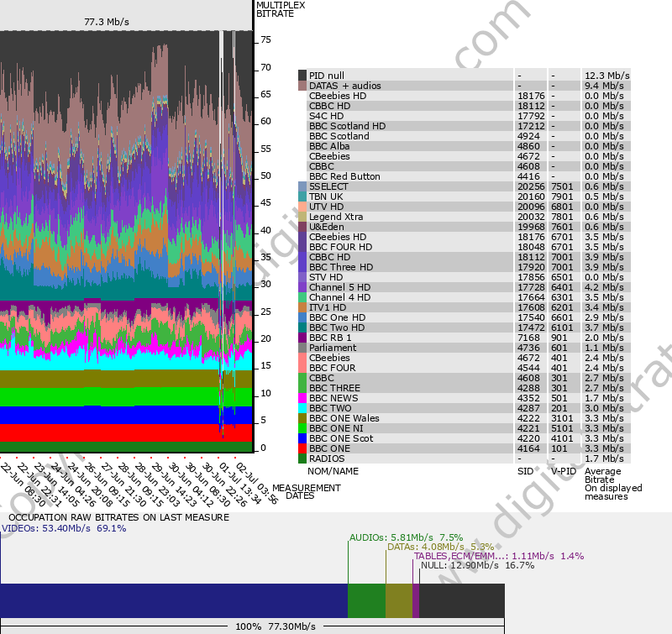672x634 pixels.
Task: Select the BBC Three HD channel name
Action: click(x=341, y=267)
